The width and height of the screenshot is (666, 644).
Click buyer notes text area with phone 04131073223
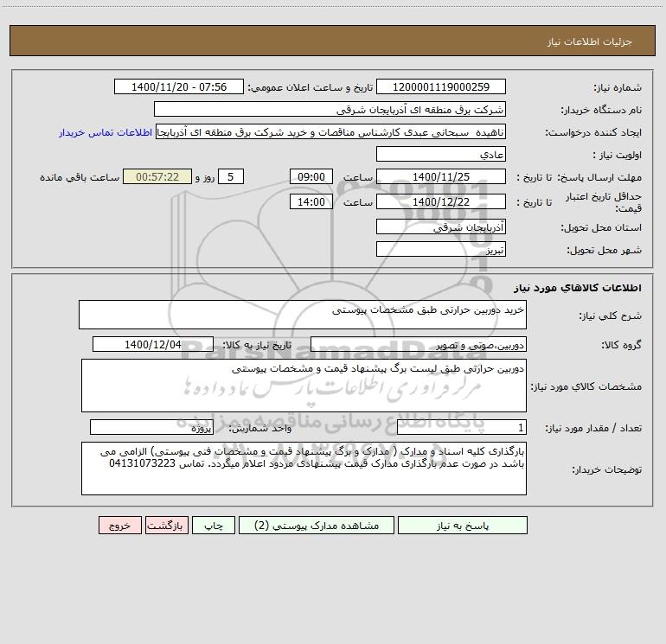pyautogui.click(x=304, y=469)
